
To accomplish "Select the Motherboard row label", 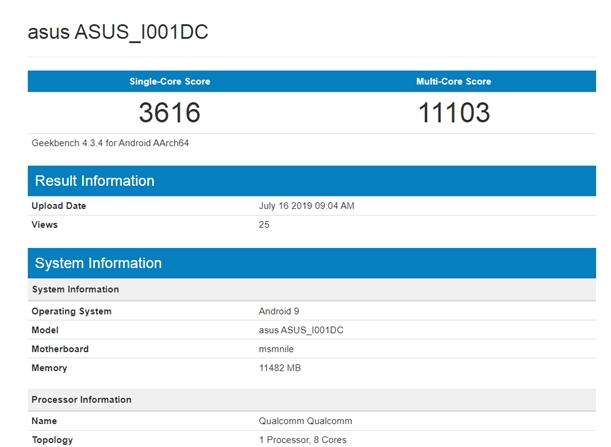I will click(60, 349).
